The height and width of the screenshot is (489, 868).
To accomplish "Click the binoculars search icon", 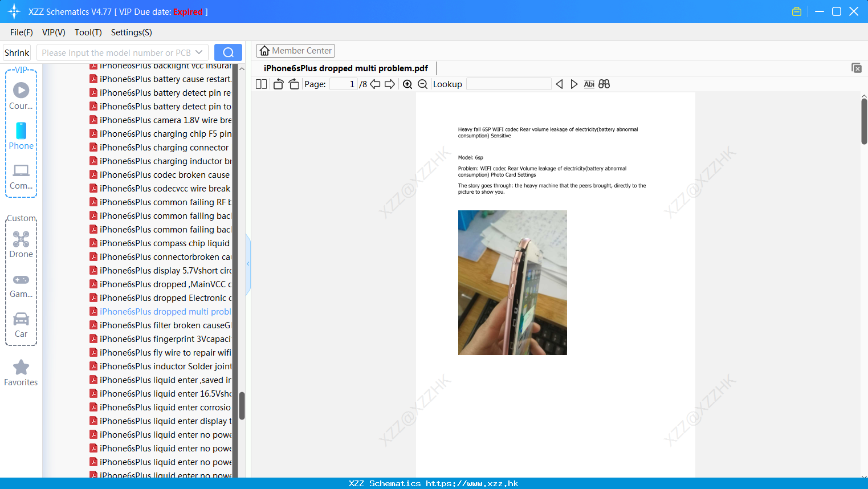I will (x=604, y=84).
